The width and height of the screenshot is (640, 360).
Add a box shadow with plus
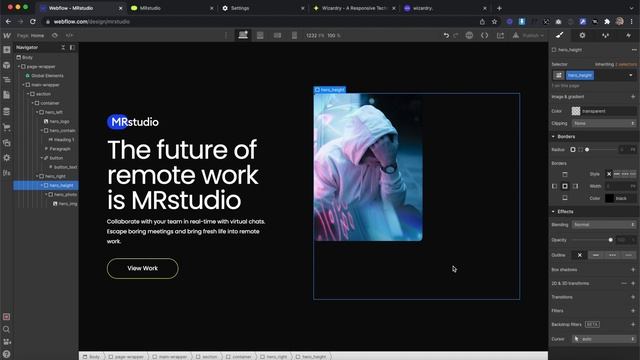tap(633, 270)
